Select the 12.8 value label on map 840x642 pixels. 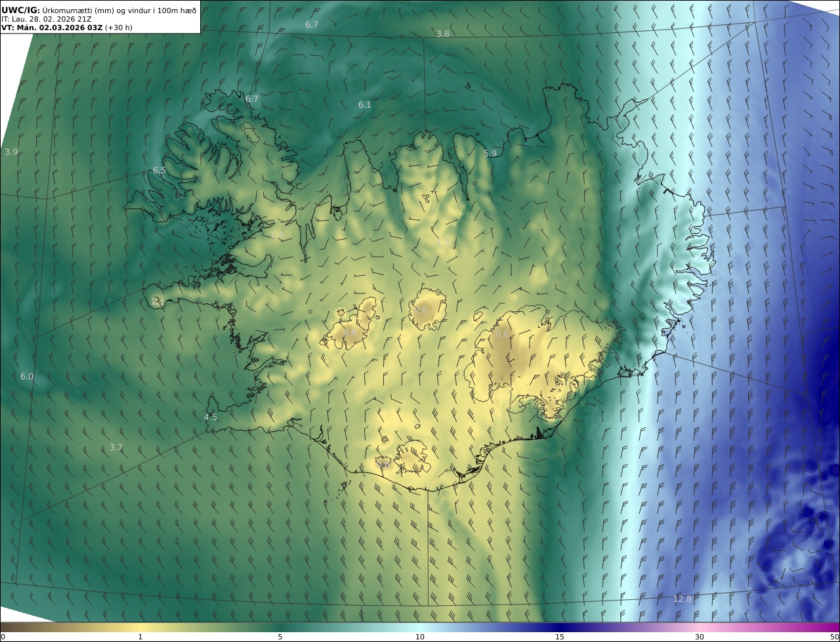pyautogui.click(x=682, y=599)
